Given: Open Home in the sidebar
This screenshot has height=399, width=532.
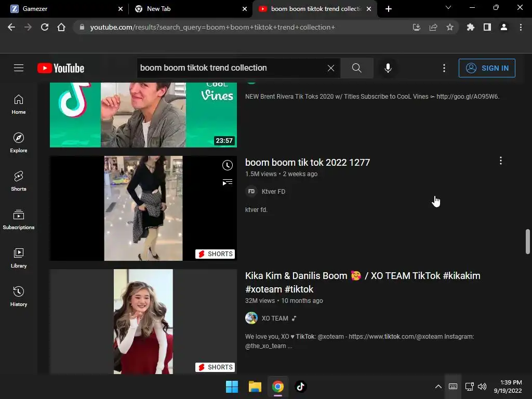Looking at the screenshot, I should (x=19, y=104).
